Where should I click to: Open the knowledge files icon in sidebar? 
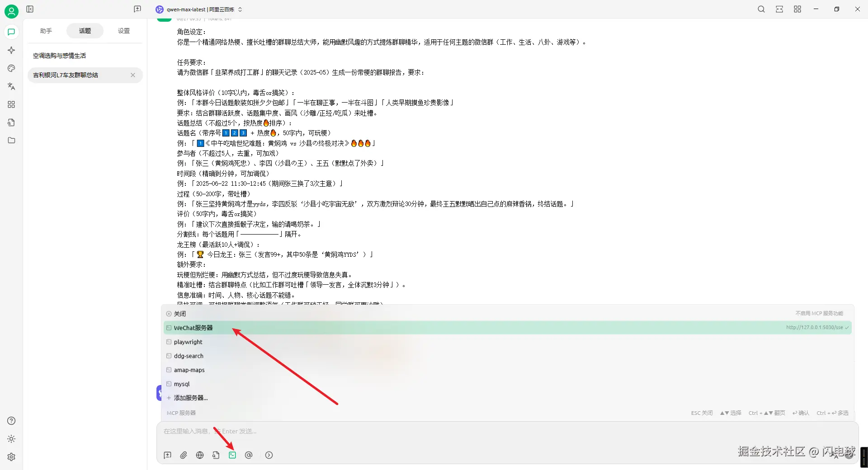coord(11,122)
